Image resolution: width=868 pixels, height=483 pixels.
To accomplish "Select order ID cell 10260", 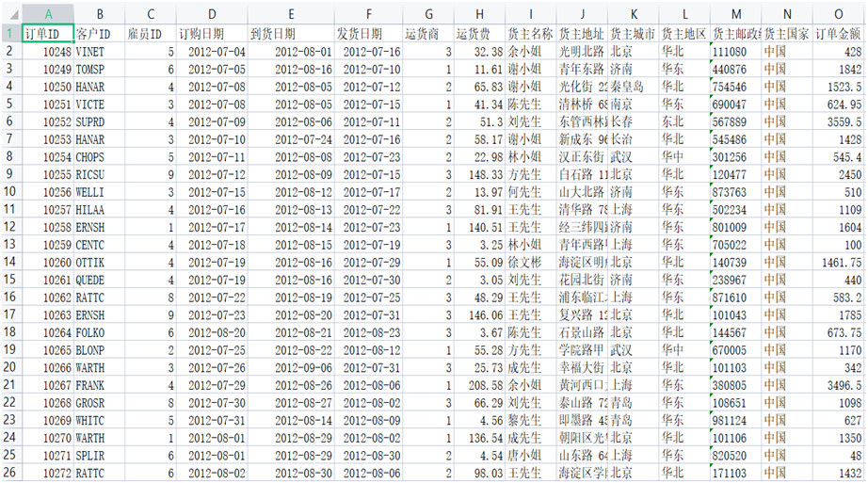I will coord(48,262).
